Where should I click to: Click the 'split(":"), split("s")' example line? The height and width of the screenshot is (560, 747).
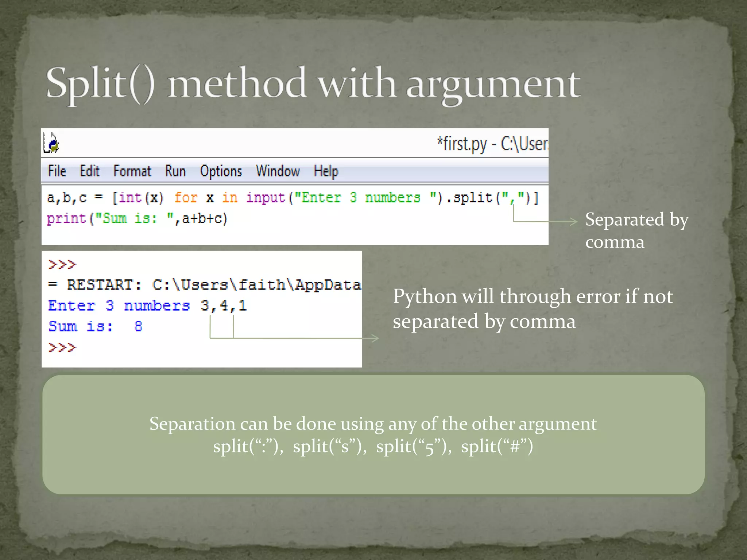click(x=373, y=446)
